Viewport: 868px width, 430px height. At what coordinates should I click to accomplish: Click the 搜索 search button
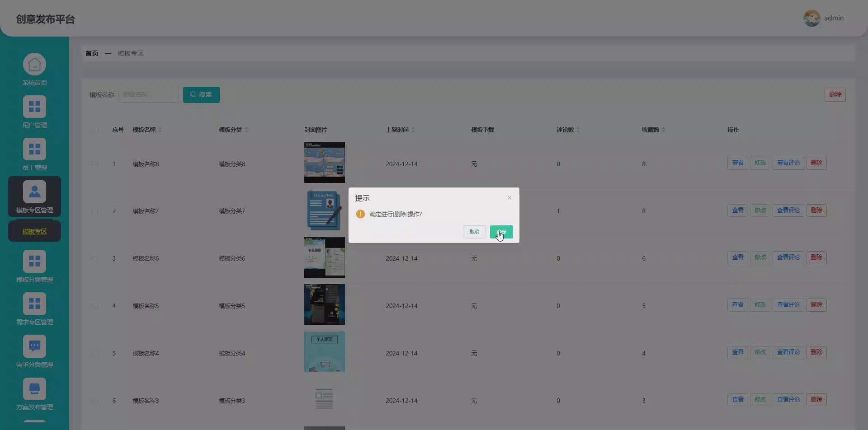201,95
